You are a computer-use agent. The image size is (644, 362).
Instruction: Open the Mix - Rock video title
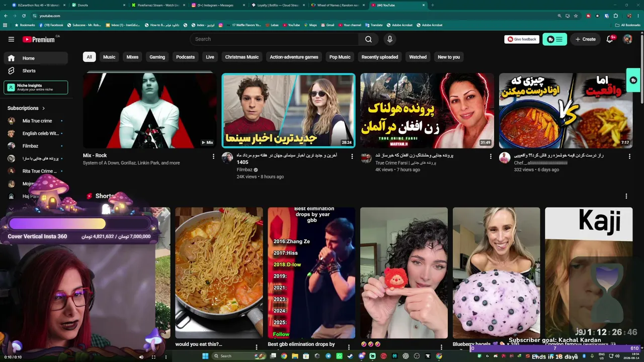click(x=95, y=155)
